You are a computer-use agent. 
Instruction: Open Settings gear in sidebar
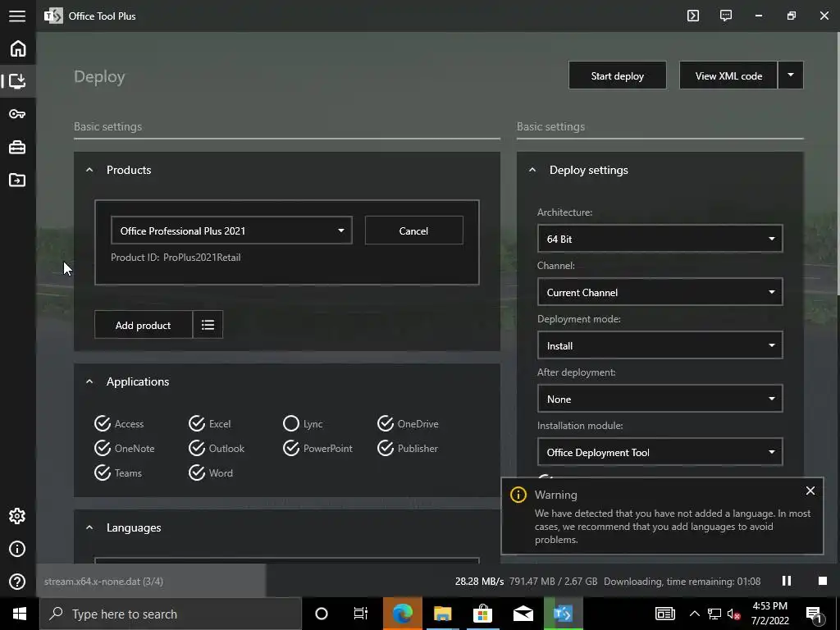pyautogui.click(x=17, y=516)
